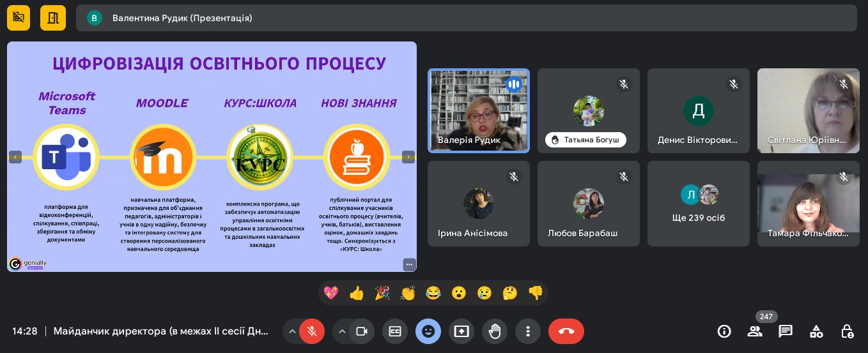Click the 'Microsoft Teams' heading on the slide
The width and height of the screenshot is (868, 353).
66,103
